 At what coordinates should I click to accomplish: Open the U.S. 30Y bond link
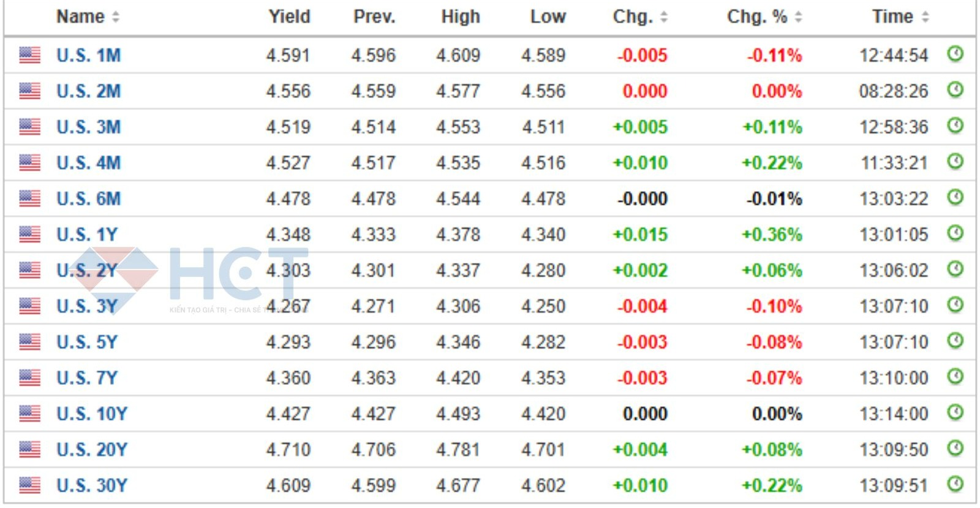pos(91,485)
